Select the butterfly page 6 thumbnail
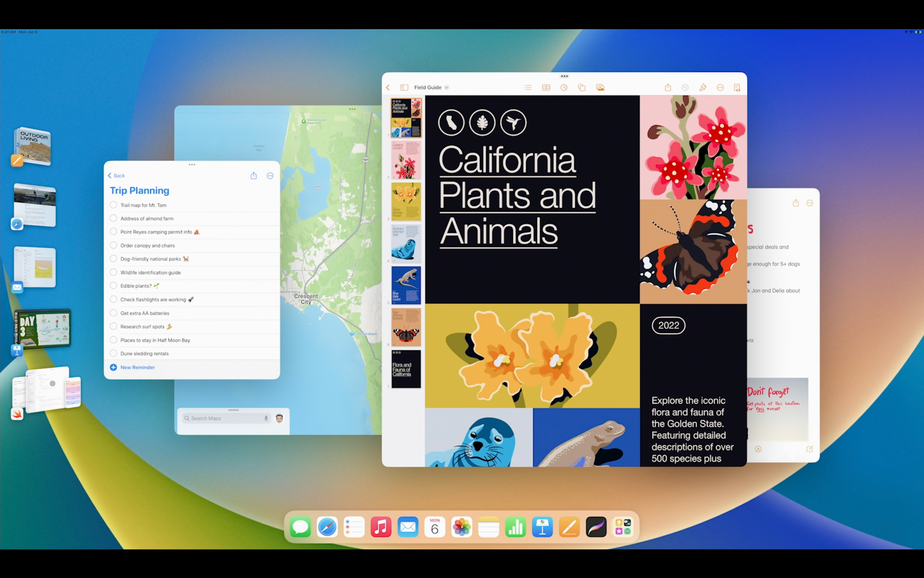Image resolution: width=924 pixels, height=578 pixels. tap(406, 327)
